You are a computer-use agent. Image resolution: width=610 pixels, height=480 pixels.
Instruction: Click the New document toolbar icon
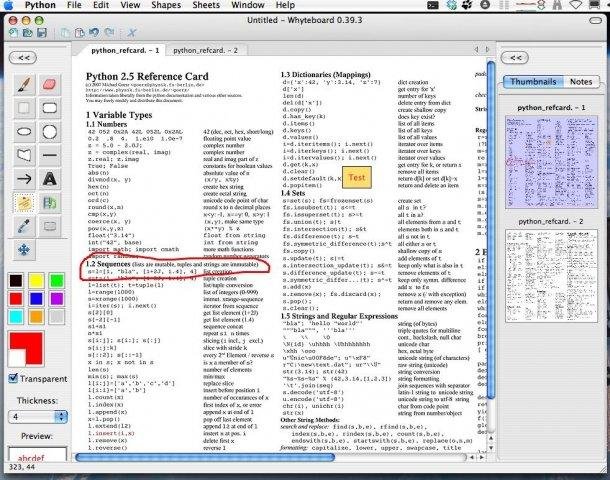pyautogui.click(x=13, y=33)
